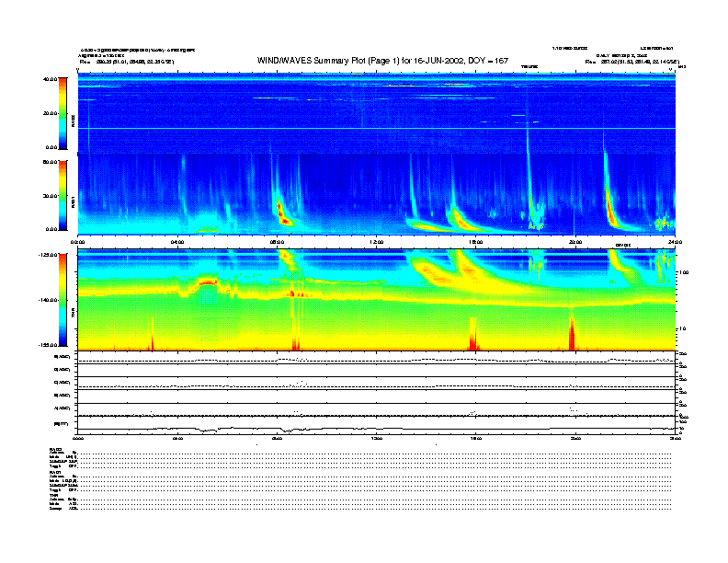Select the 40.00 label on RAD2 color bar

[50, 79]
